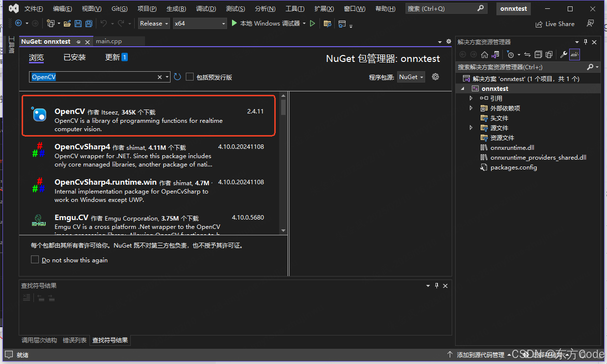The width and height of the screenshot is (607, 364).
Task: Click the undo arrow icon
Action: [x=103, y=24]
